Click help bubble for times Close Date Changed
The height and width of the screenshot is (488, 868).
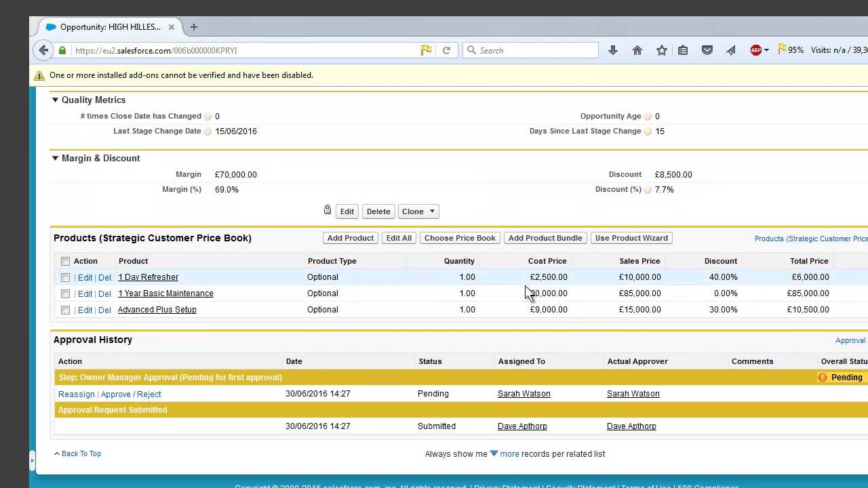click(208, 117)
